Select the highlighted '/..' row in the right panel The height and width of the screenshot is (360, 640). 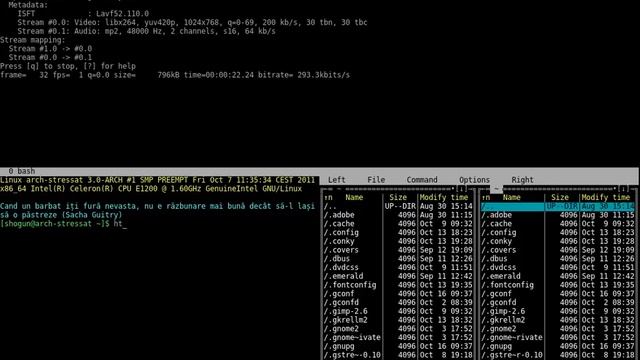558,207
